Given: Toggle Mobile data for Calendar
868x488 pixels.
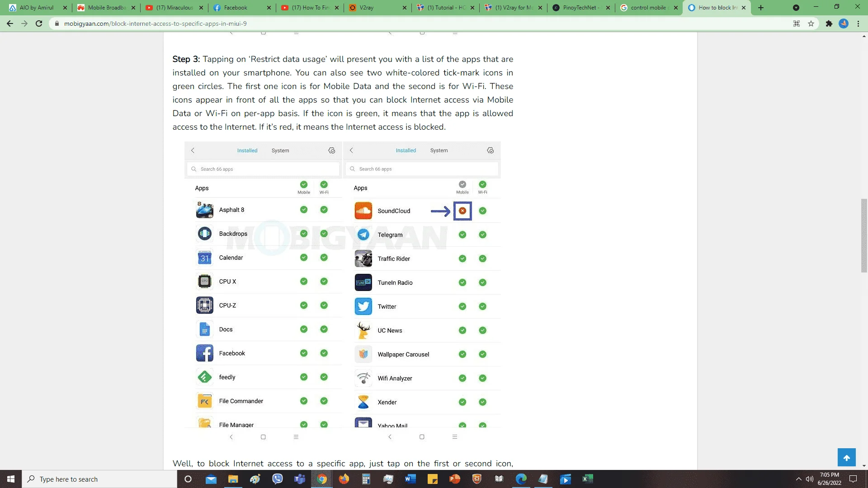Looking at the screenshot, I should 304,258.
